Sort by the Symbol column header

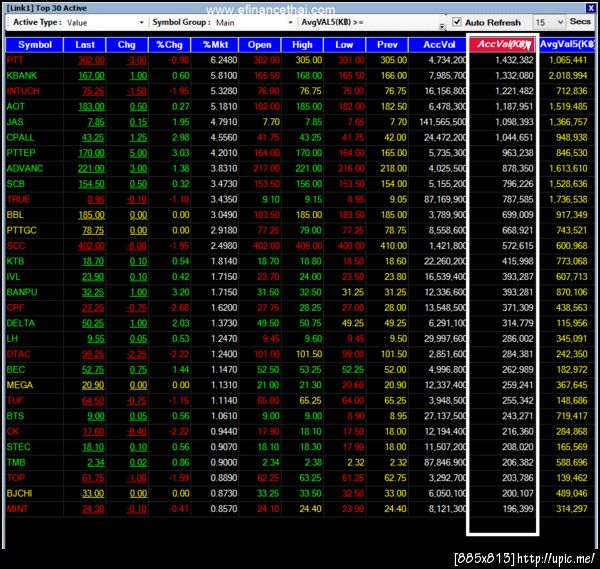tap(34, 45)
